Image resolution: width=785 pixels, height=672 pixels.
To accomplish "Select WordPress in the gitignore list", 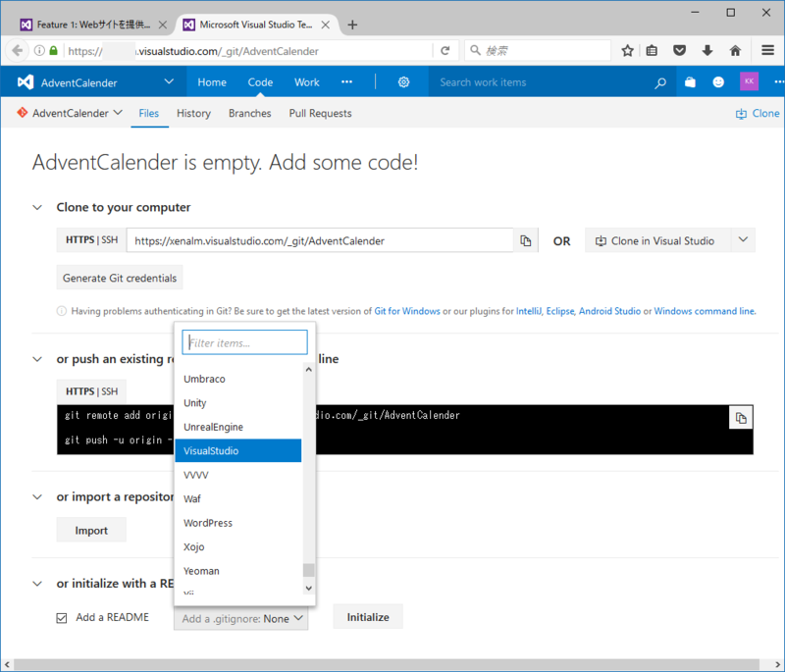I will point(238,523).
